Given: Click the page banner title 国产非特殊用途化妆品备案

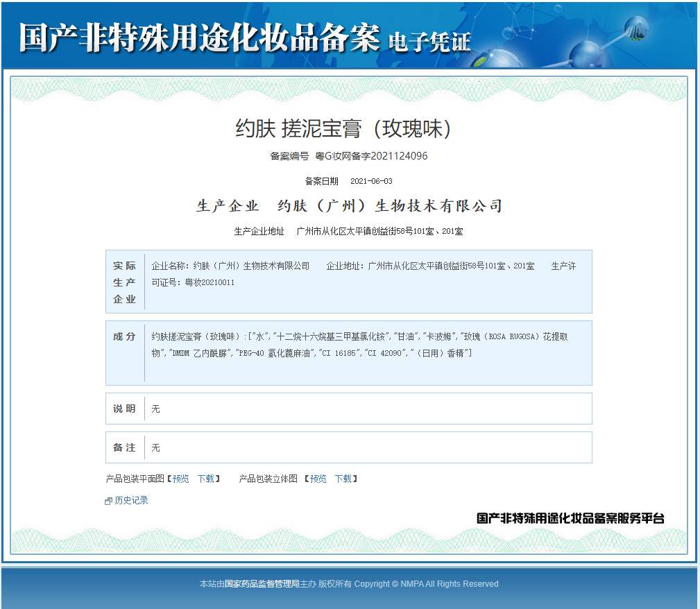Looking at the screenshot, I should point(199,37).
